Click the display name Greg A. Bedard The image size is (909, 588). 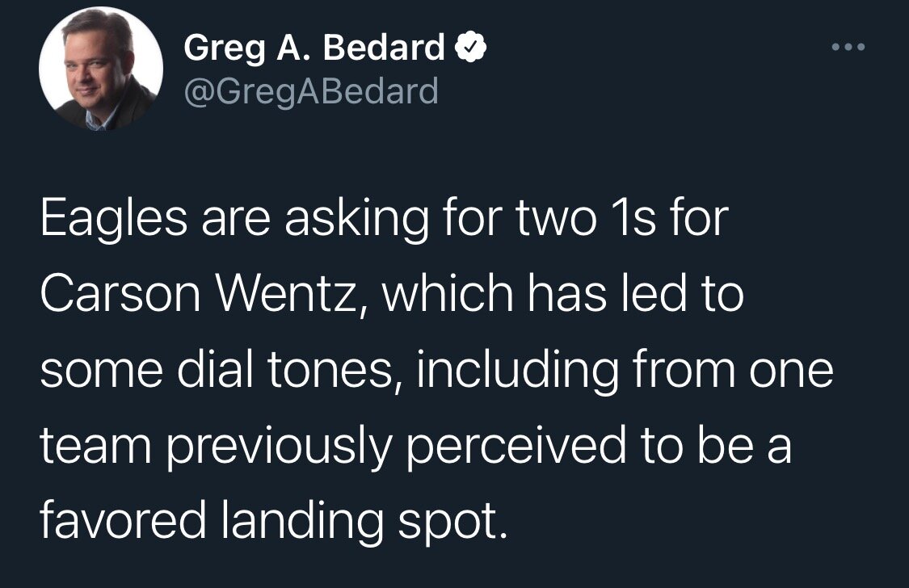[x=315, y=48]
